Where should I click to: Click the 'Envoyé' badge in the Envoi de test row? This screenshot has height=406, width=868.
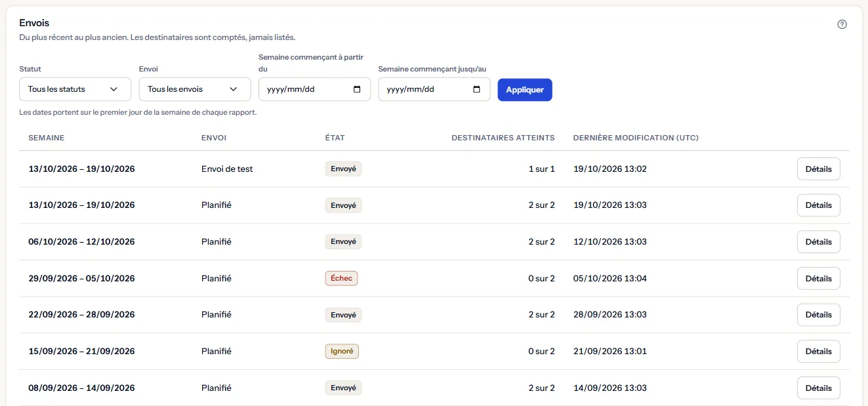[x=343, y=169]
